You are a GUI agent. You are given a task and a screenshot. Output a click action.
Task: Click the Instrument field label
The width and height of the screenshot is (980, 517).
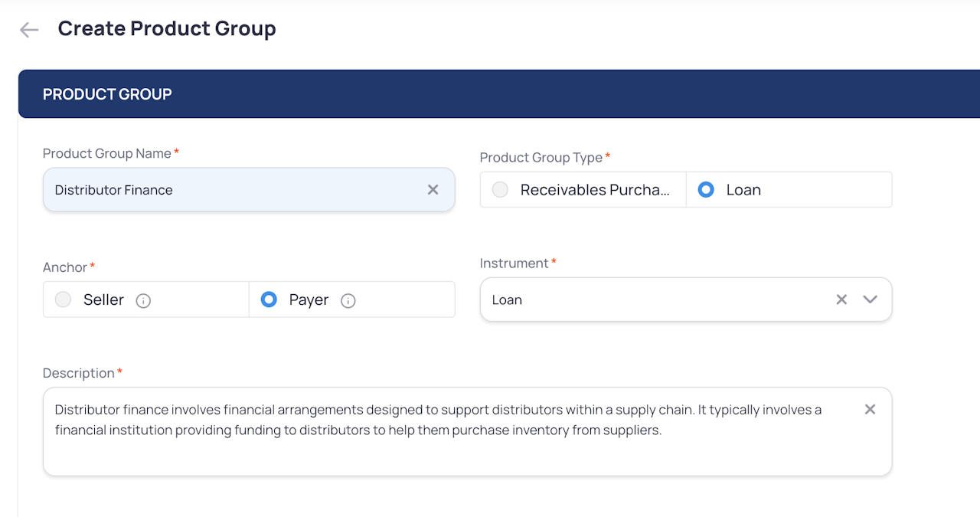click(514, 263)
